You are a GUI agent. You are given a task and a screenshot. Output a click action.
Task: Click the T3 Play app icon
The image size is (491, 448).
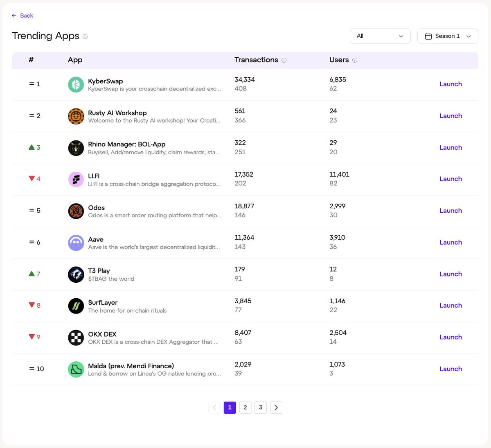[76, 275]
